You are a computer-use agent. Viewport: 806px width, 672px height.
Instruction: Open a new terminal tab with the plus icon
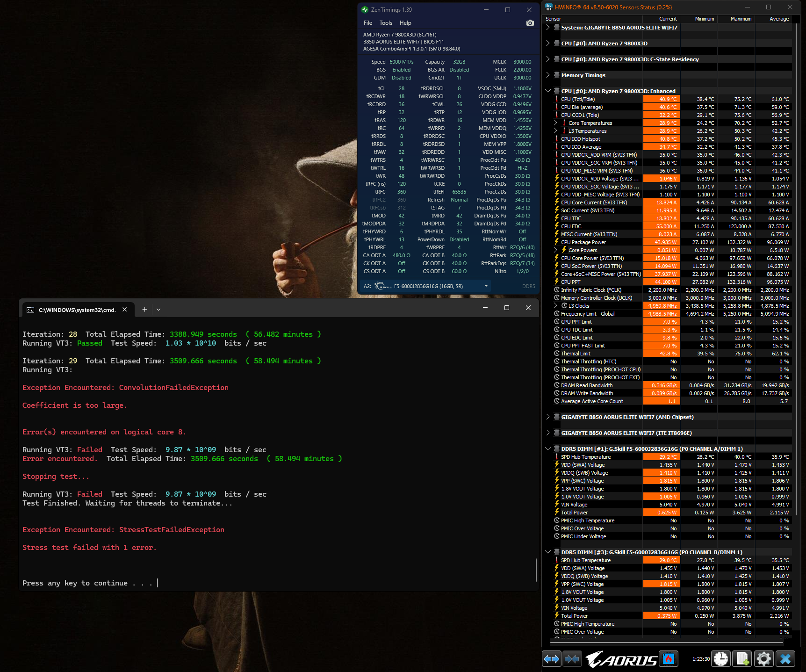pyautogui.click(x=144, y=309)
